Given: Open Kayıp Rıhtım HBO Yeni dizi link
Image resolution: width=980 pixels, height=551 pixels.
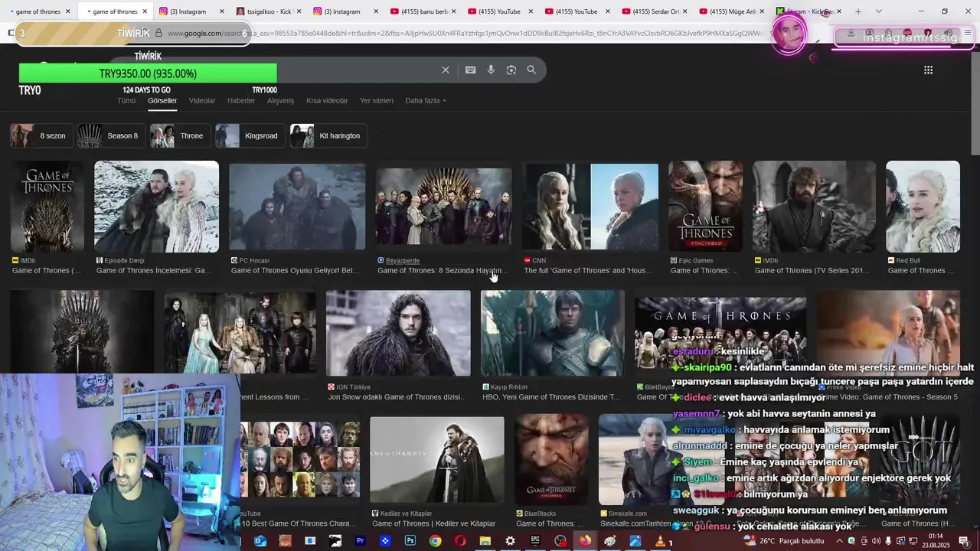Looking at the screenshot, I should (x=551, y=397).
